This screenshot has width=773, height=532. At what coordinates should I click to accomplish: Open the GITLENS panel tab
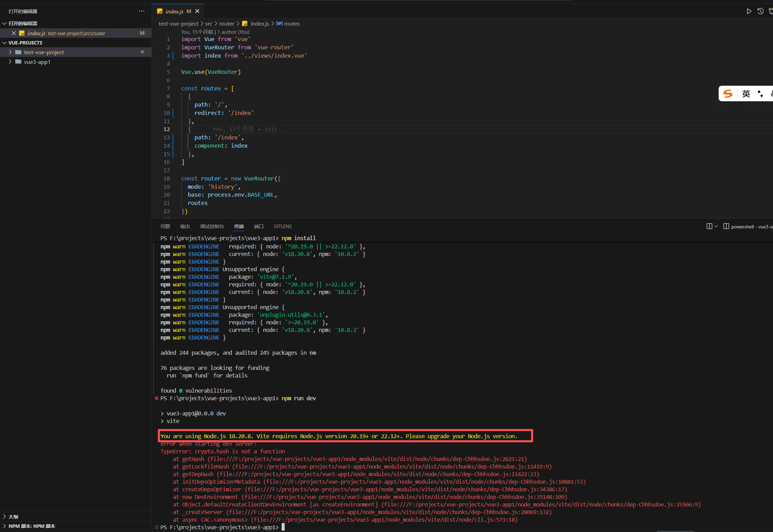[283, 226]
